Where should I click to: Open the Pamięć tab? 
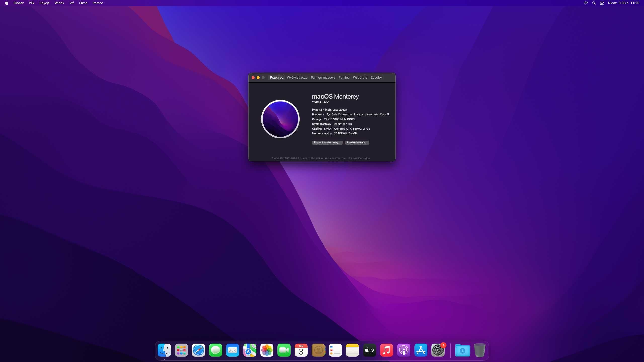coord(344,78)
